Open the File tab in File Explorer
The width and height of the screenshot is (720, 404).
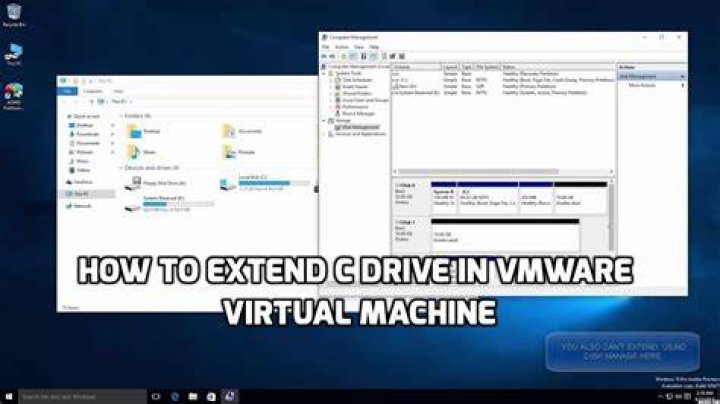coord(67,91)
